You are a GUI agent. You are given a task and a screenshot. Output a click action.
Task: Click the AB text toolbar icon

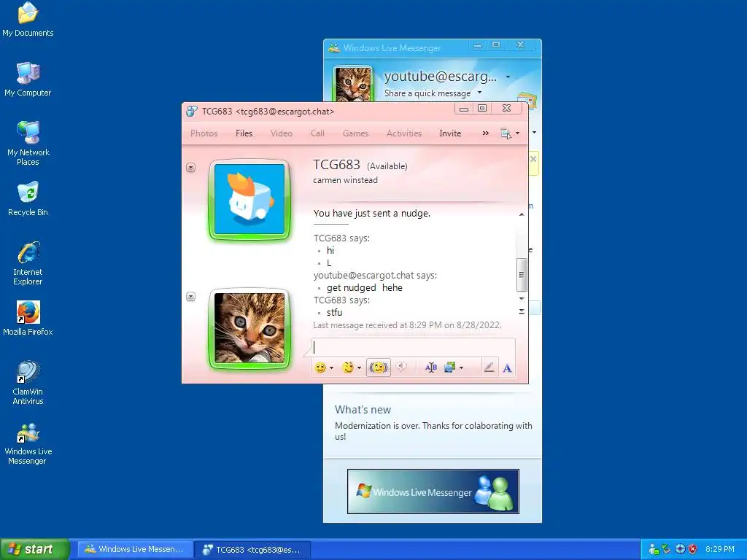[430, 367]
